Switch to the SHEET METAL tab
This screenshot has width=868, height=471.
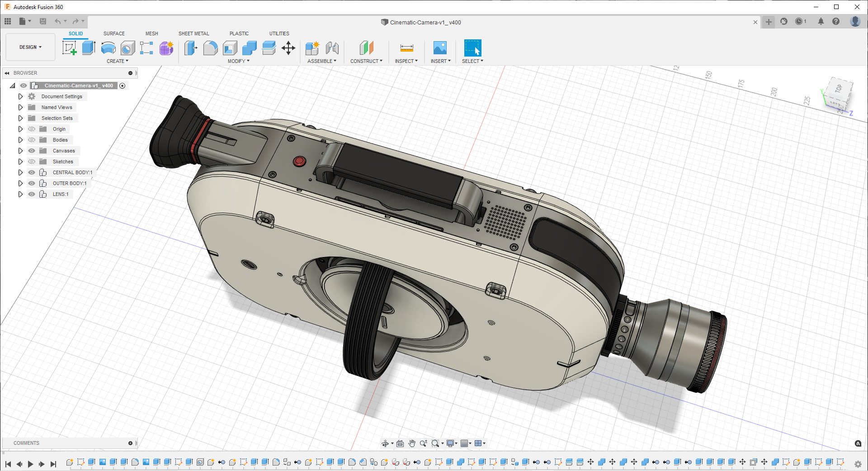pos(193,33)
